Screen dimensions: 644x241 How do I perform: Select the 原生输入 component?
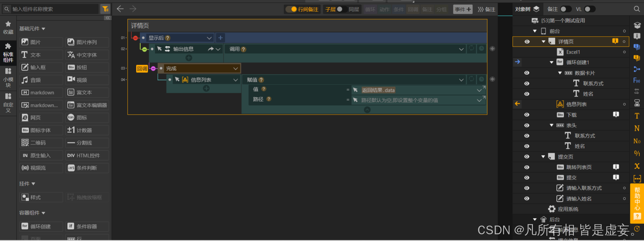click(41, 156)
